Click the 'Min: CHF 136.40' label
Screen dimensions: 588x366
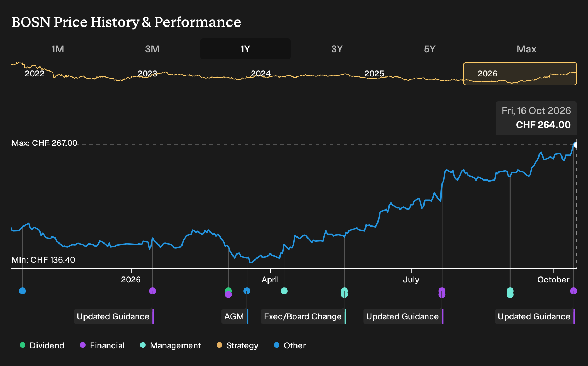(43, 260)
